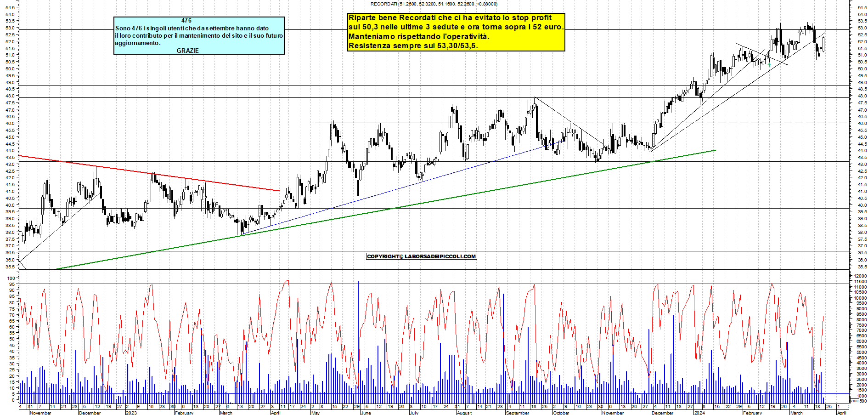Click the 'x100' volume scale multiplier label
868x415 pixels.
tap(854, 401)
